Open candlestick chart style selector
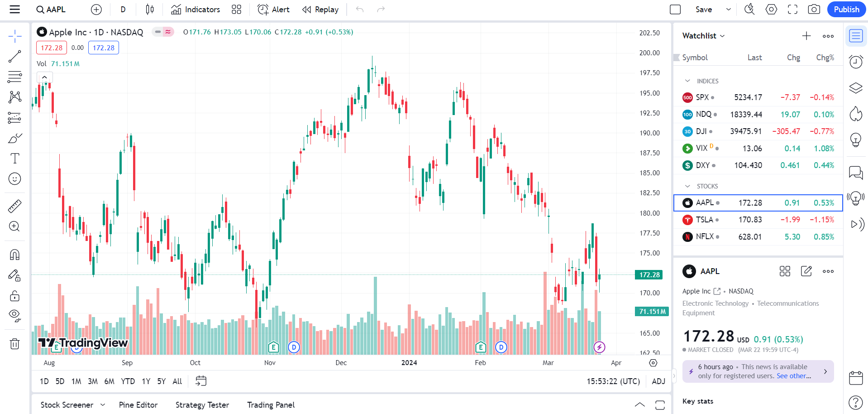 (x=150, y=10)
